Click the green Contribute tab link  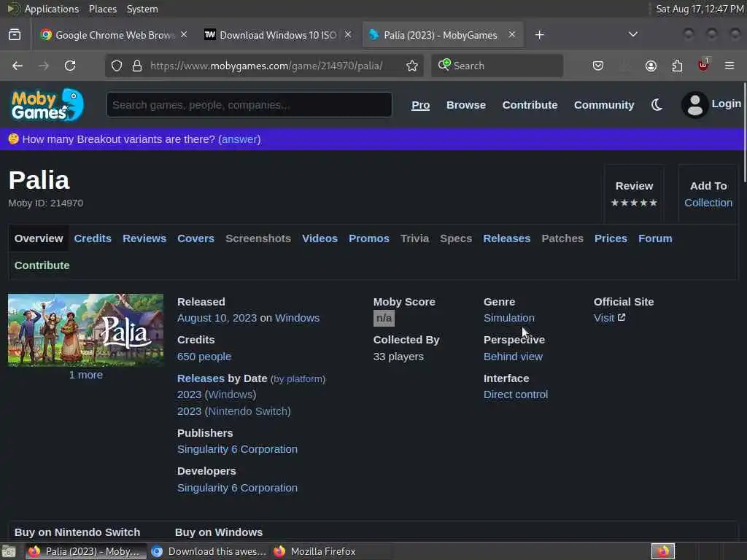[x=42, y=265]
